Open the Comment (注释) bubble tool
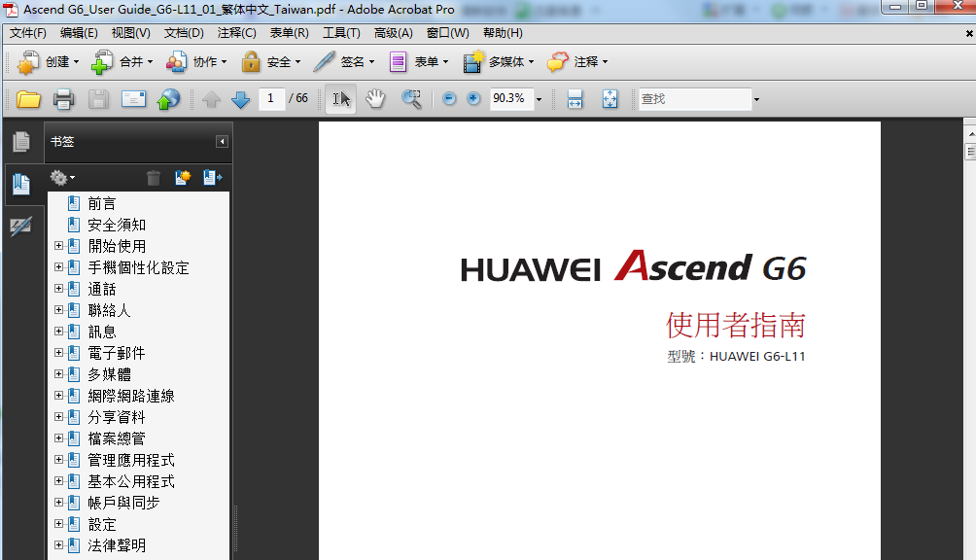 point(577,62)
